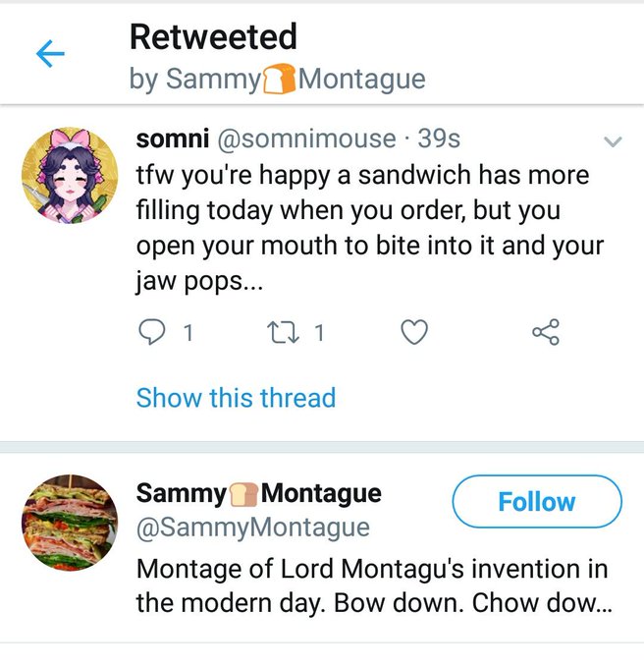
Task: Open somni's anime avatar profile picture
Action: click(70, 175)
